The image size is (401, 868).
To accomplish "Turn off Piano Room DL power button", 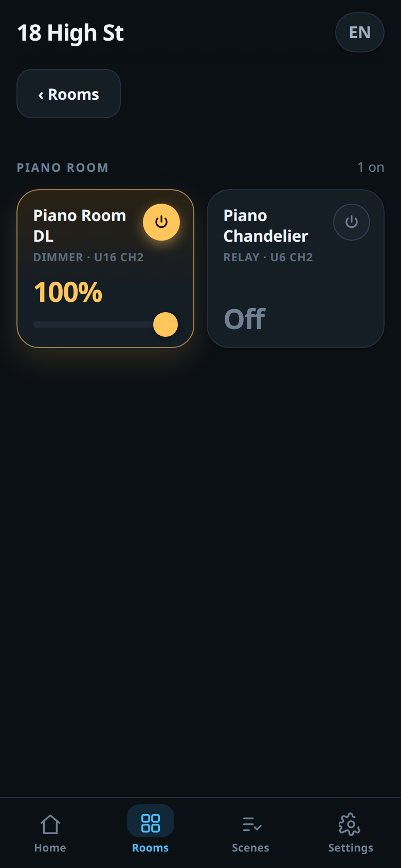I will [x=161, y=222].
